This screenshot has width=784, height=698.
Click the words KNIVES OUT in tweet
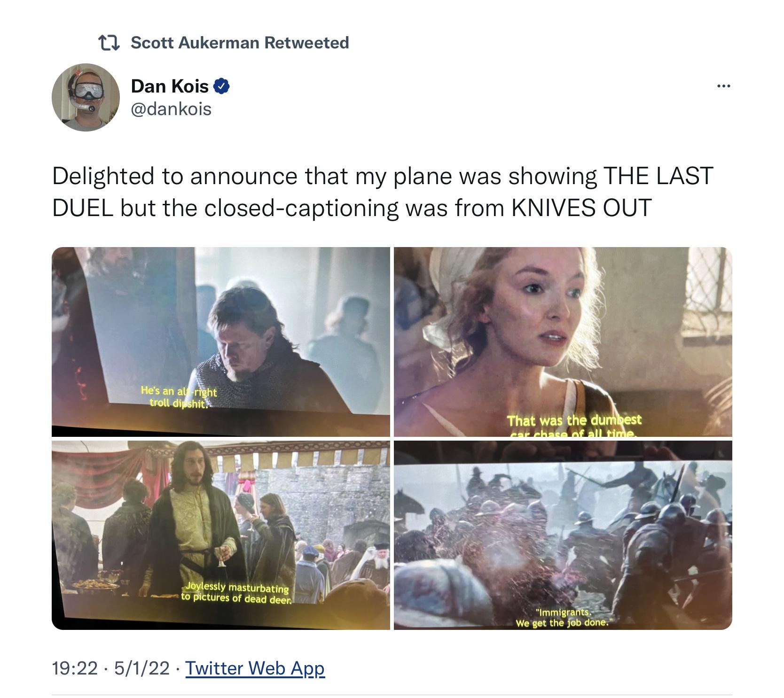pos(581,208)
